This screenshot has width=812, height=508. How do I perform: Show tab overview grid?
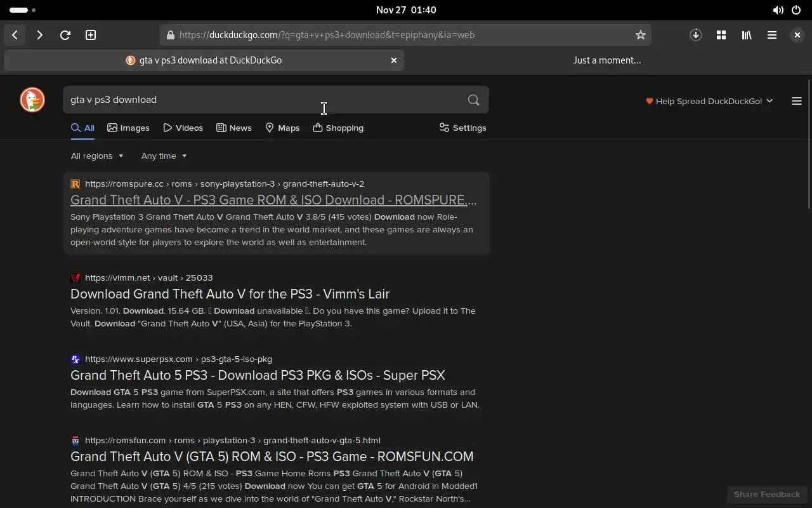pyautogui.click(x=721, y=35)
